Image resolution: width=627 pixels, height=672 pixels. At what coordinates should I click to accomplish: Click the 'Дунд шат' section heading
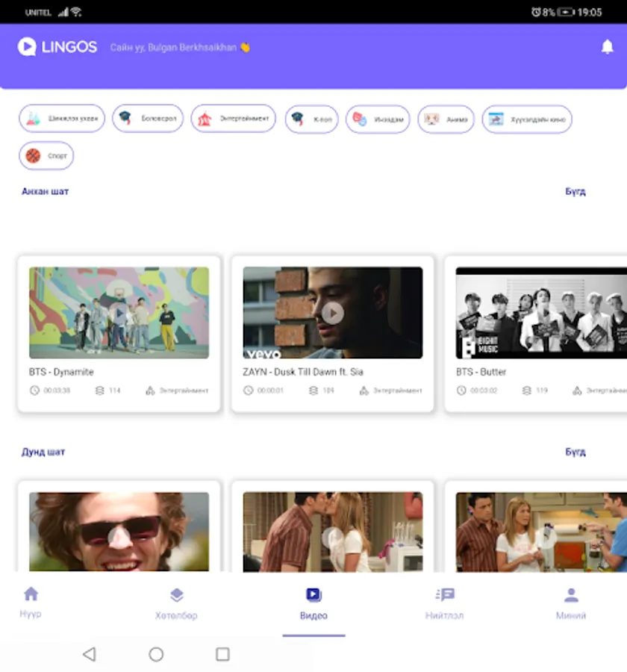point(43,452)
